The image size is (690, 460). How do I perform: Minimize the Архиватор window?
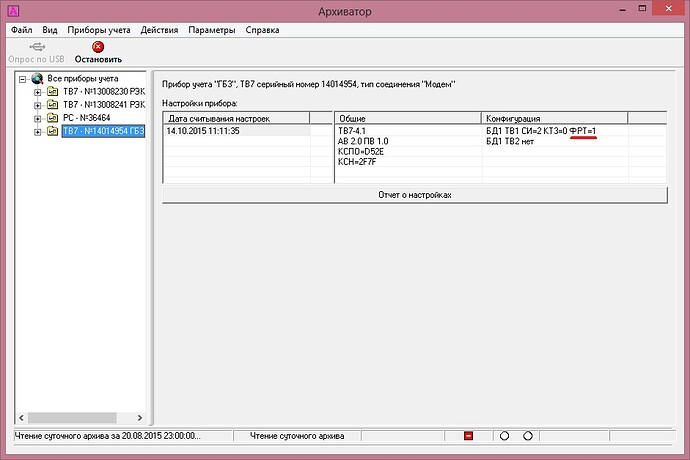coord(622,9)
